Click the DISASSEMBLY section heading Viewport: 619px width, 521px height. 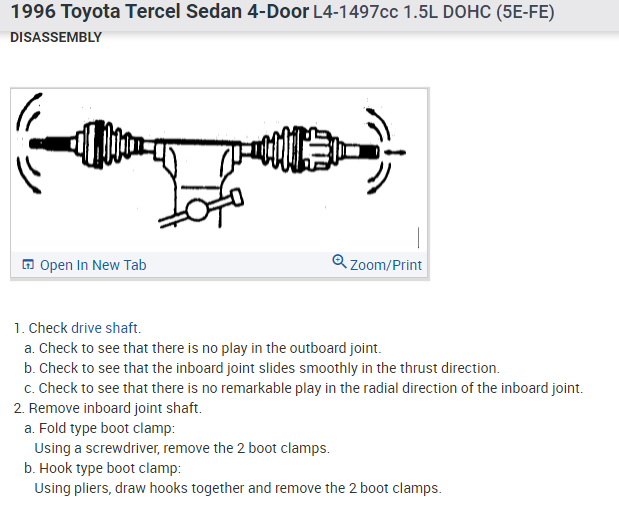click(55, 38)
